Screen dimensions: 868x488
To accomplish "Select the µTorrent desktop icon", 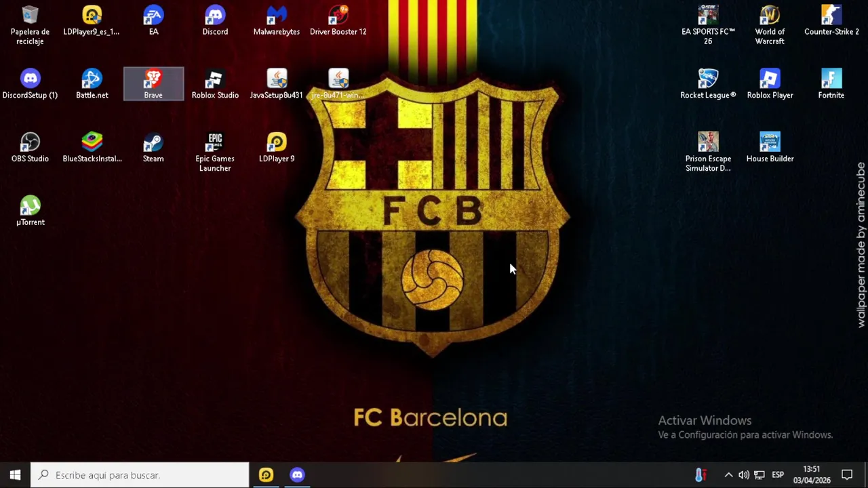I will pos(30,211).
